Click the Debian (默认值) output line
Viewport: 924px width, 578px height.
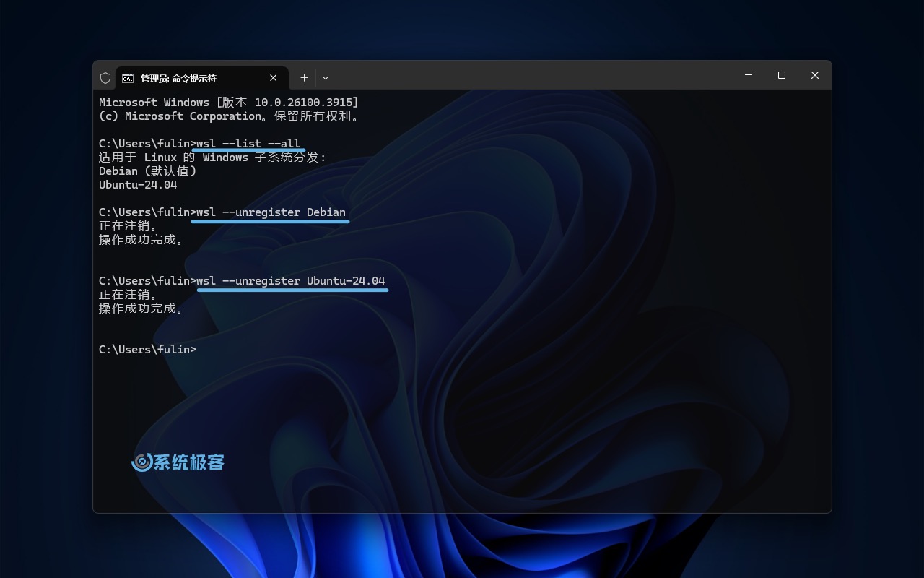click(148, 171)
